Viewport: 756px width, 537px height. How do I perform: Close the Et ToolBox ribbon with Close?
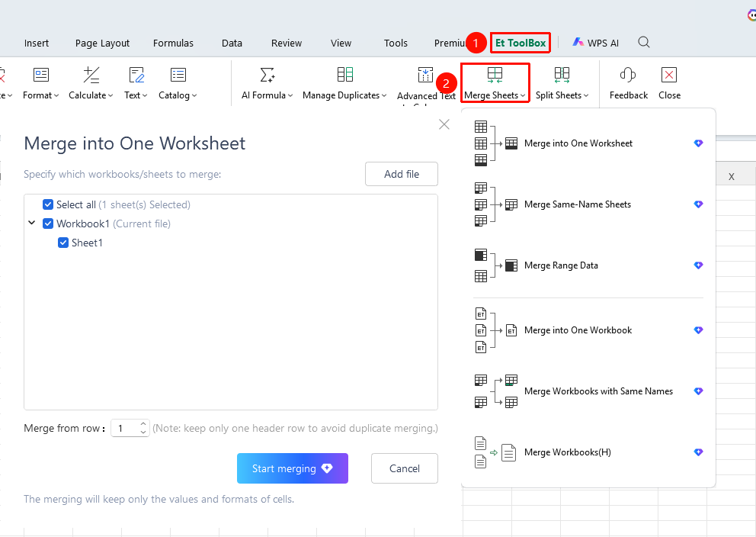[669, 83]
